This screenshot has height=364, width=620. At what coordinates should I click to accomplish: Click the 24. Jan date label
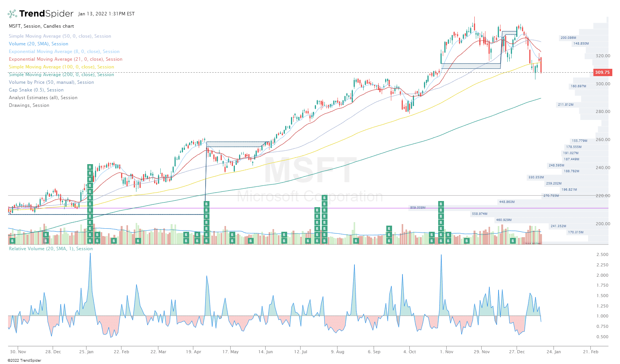(x=554, y=352)
